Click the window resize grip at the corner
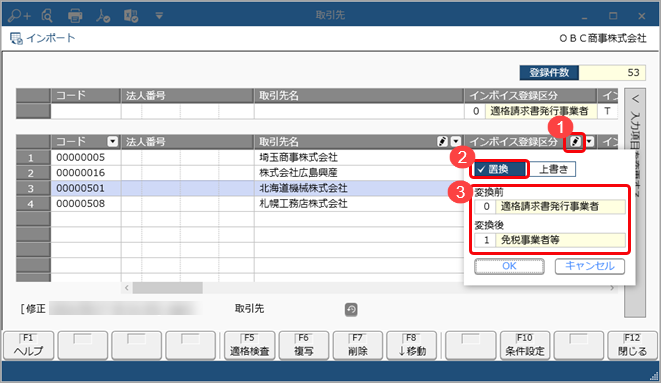Viewport: 661px width, 383px height. [655, 377]
